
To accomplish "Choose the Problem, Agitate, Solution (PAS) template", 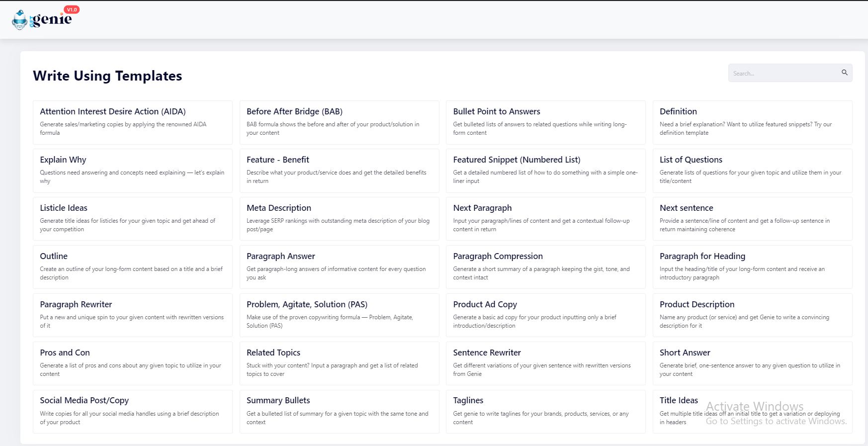I will tap(339, 315).
